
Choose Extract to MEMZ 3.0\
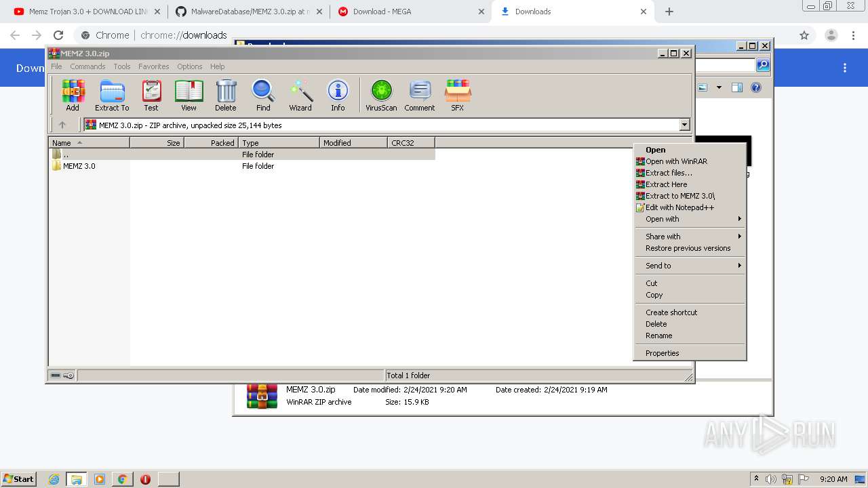pos(690,196)
